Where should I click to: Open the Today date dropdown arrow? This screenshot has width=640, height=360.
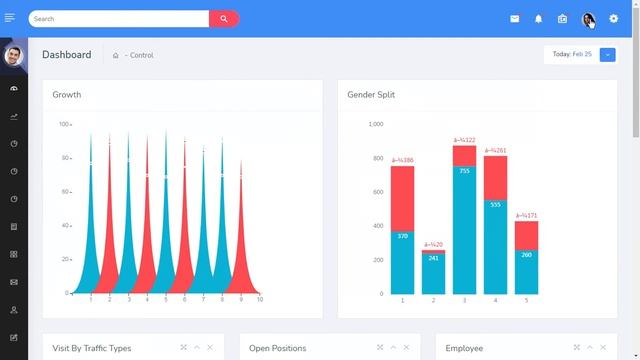607,55
